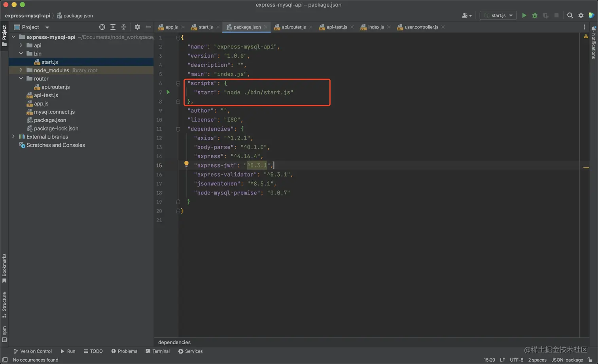Click the yellow warning stripe mark in scrollbar
Viewport: 598px width, 364px height.
[586, 168]
